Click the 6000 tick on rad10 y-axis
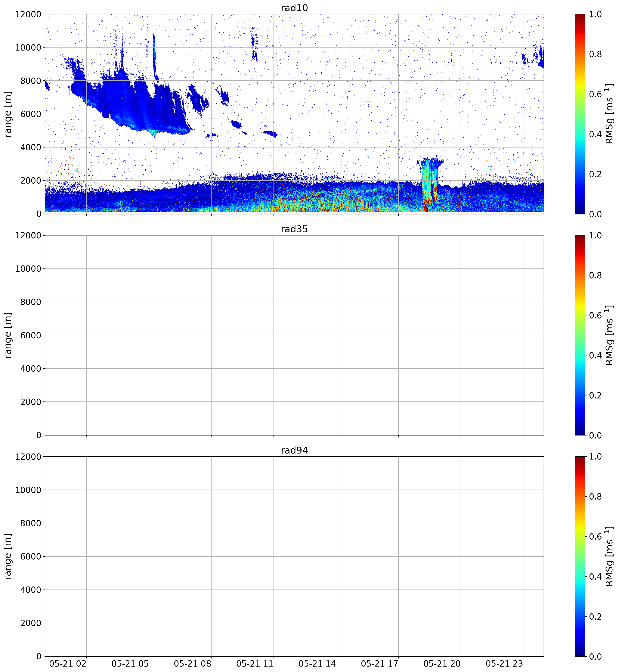 [x=31, y=114]
